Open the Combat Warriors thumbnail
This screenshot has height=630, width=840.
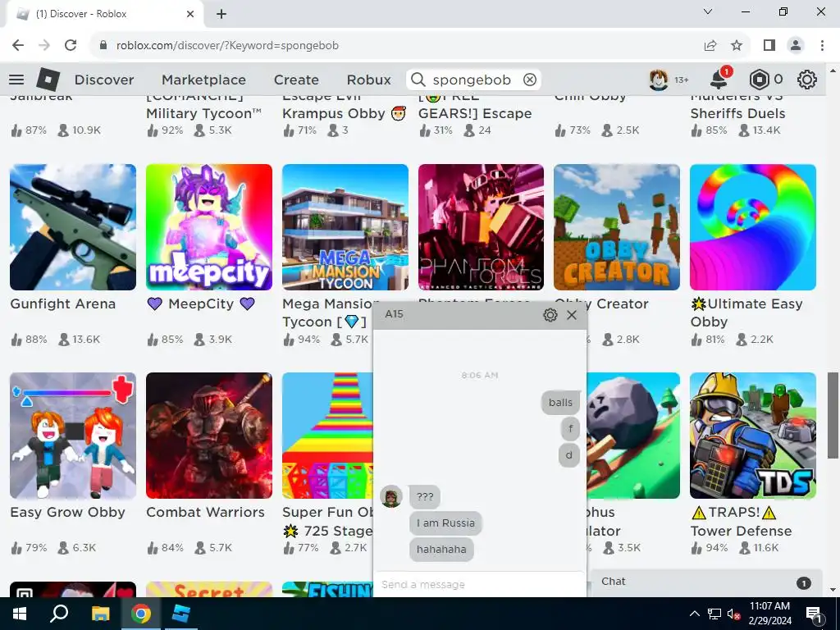[x=209, y=436]
